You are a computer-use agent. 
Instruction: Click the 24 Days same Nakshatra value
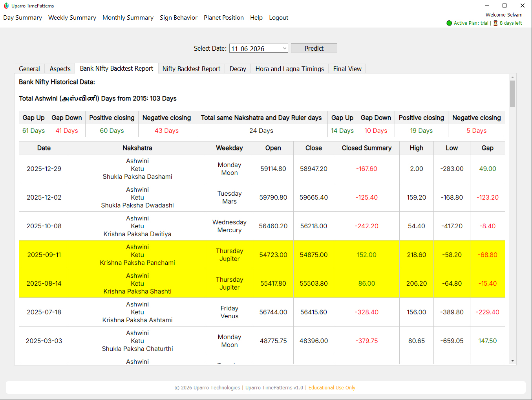click(x=261, y=130)
